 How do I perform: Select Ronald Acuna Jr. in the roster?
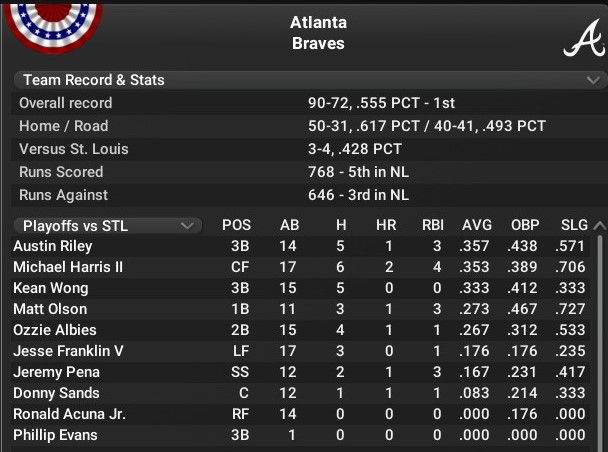[69, 414]
